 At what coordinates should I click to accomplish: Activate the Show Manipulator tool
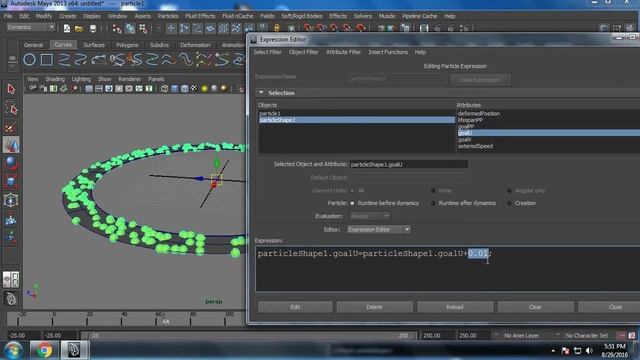[x=11, y=236]
